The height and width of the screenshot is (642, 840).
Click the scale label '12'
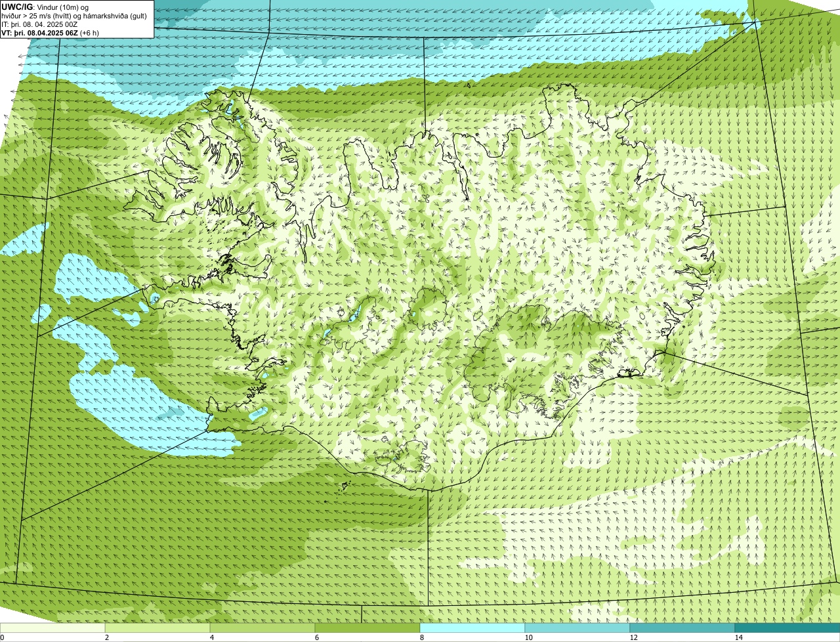633,637
